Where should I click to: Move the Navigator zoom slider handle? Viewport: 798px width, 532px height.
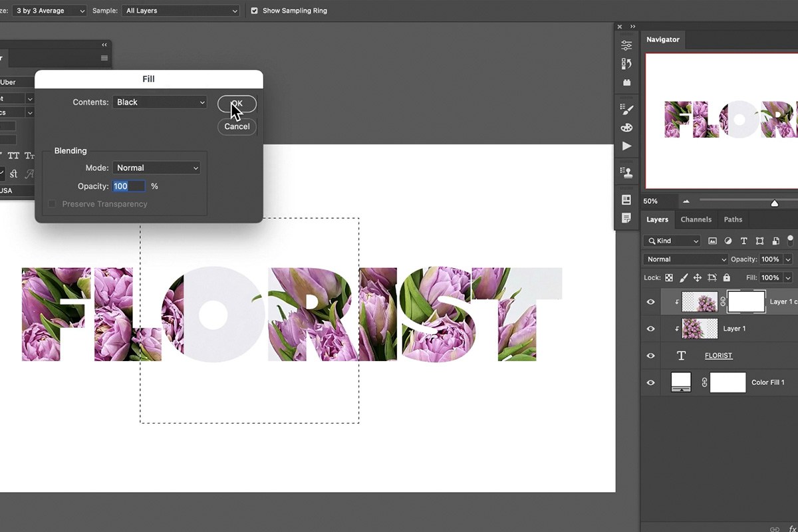point(774,203)
